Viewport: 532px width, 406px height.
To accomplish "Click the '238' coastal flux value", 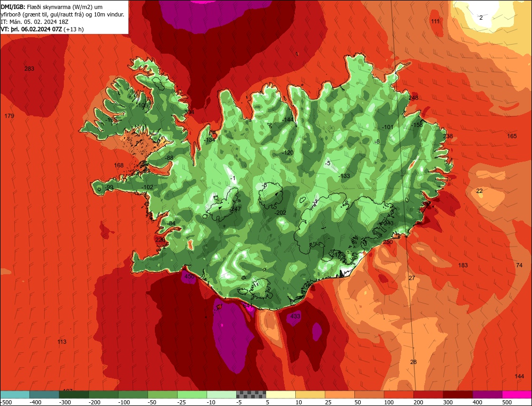I will point(448,136).
